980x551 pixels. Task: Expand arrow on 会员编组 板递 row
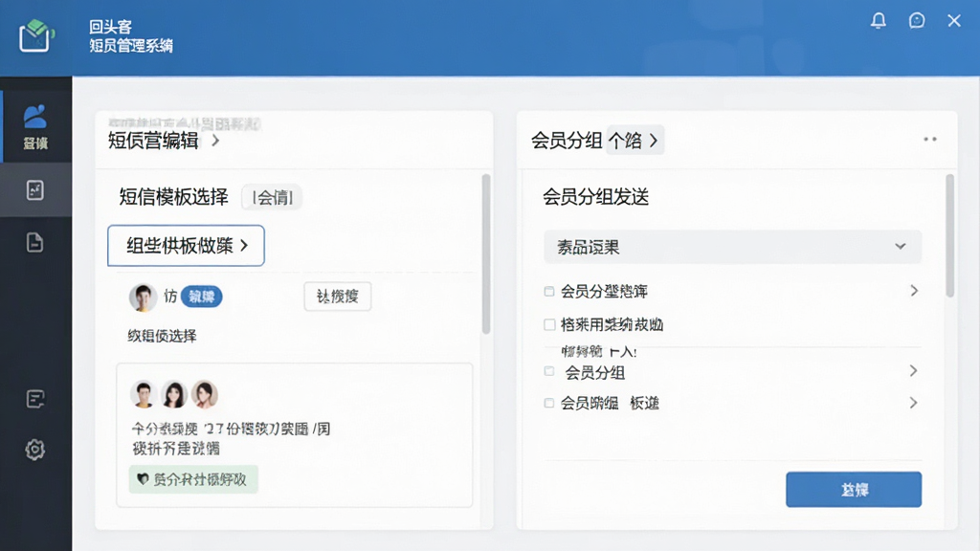tap(913, 403)
